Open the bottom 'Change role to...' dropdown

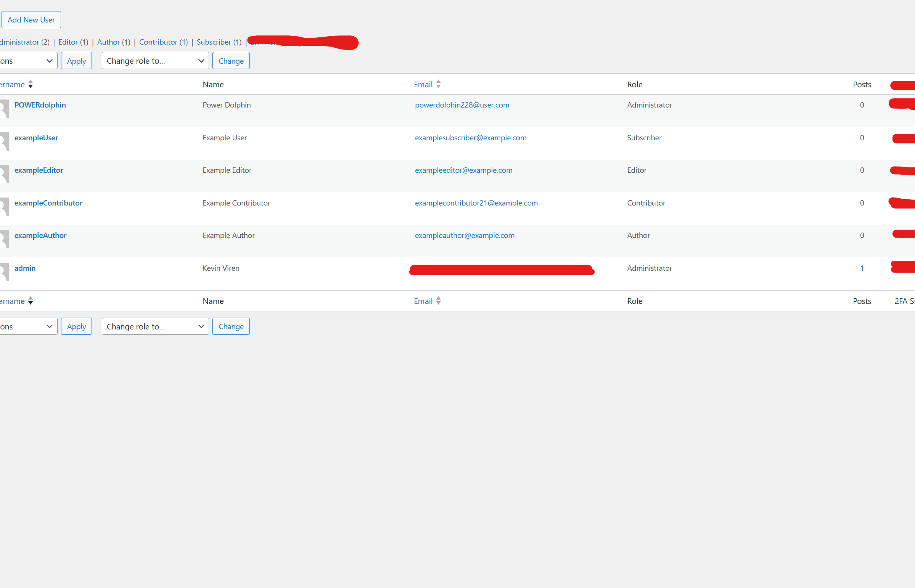coord(155,326)
